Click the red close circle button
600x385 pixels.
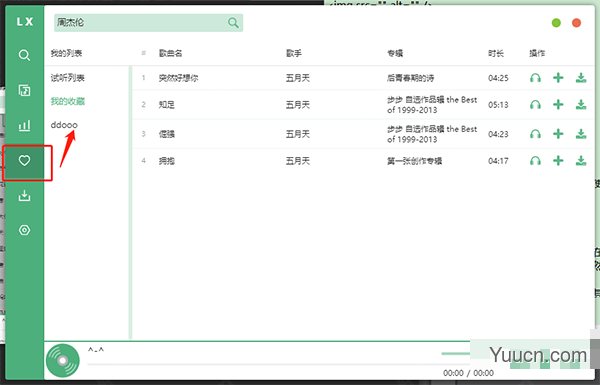576,23
